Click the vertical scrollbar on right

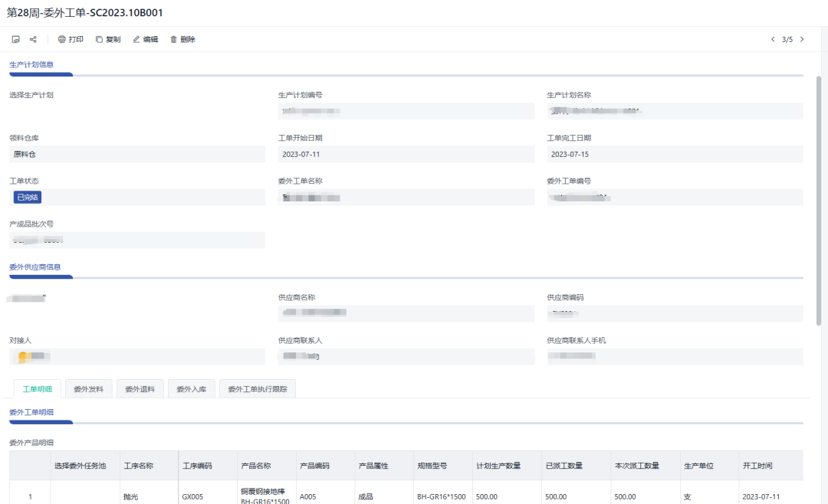819,199
